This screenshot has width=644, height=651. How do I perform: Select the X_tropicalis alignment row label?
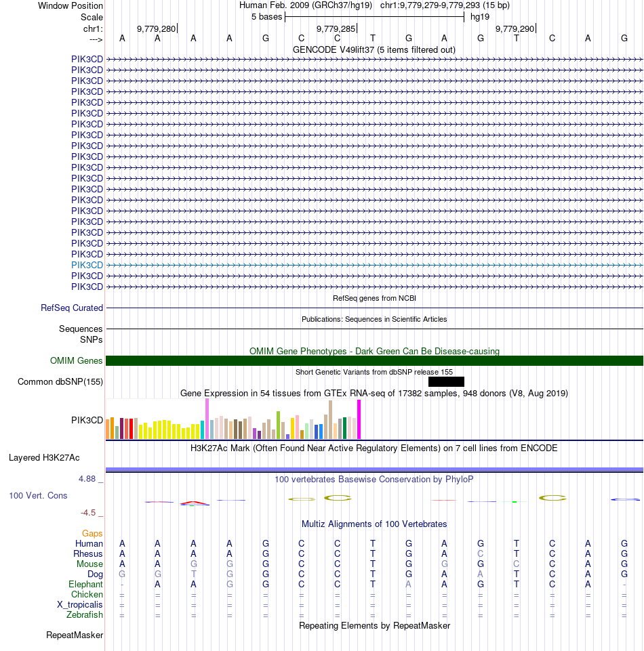click(80, 604)
